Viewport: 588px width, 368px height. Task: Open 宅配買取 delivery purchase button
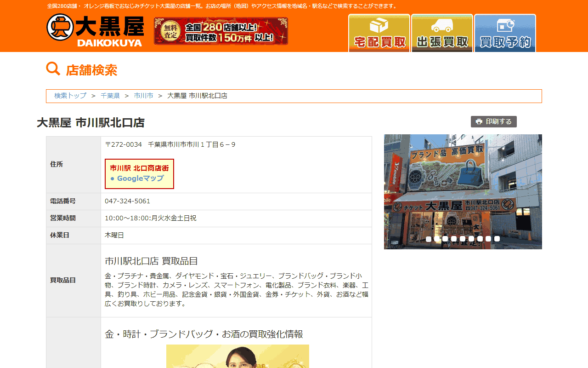(379, 33)
